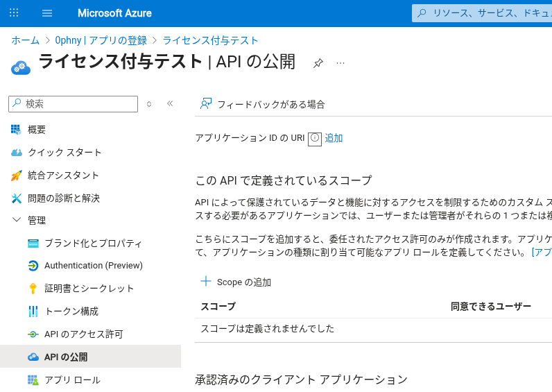Collapse the sidebar with double chevron

170,103
